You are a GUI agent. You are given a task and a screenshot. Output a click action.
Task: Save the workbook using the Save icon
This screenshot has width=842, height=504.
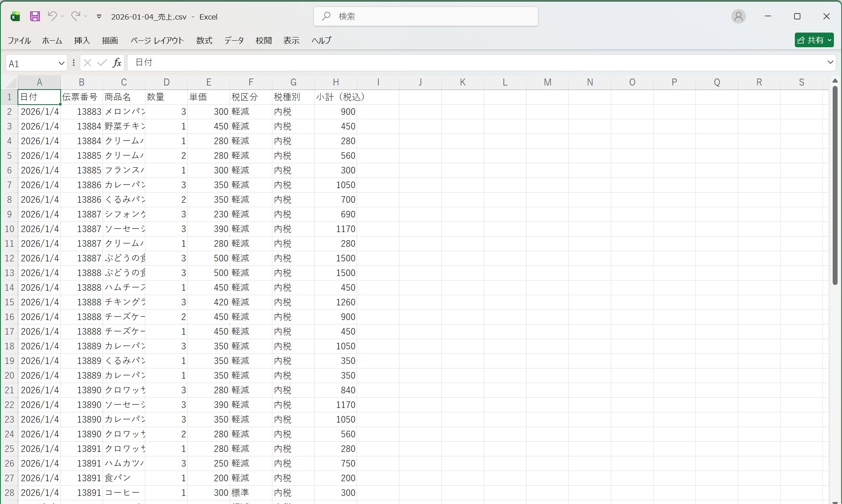click(35, 16)
